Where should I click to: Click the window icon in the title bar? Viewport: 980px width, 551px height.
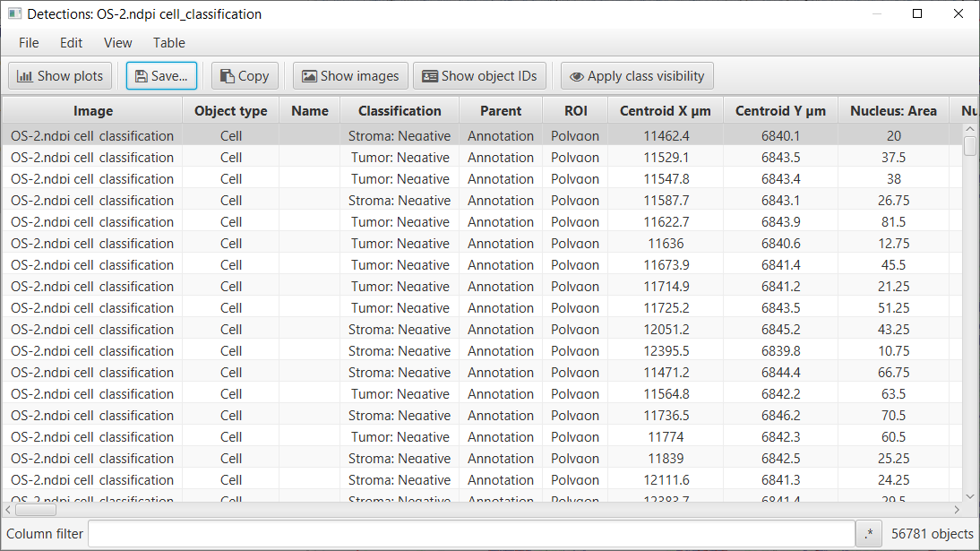[14, 13]
